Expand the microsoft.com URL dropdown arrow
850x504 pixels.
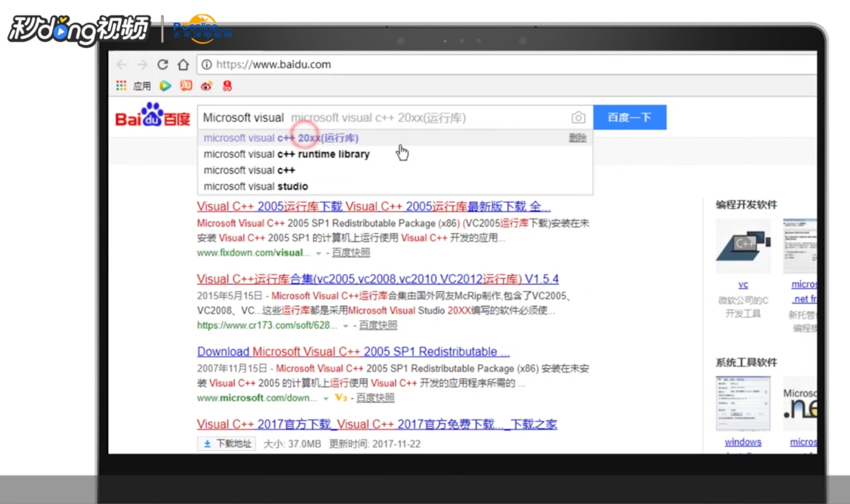coord(327,398)
